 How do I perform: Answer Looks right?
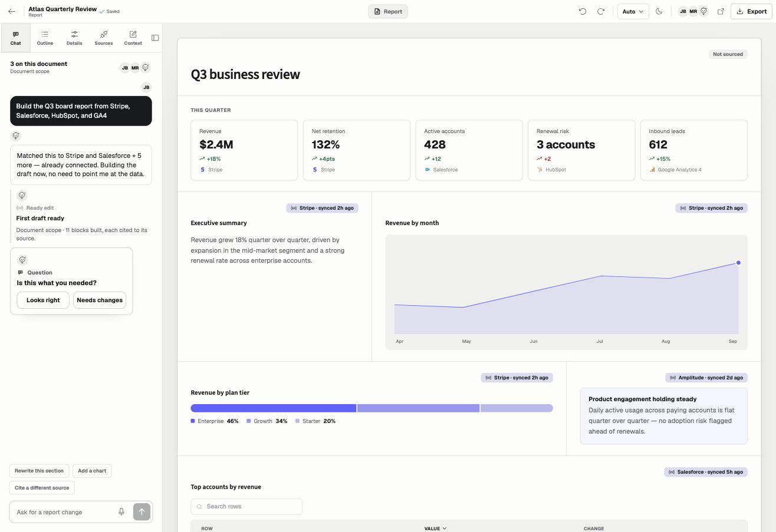pyautogui.click(x=43, y=300)
